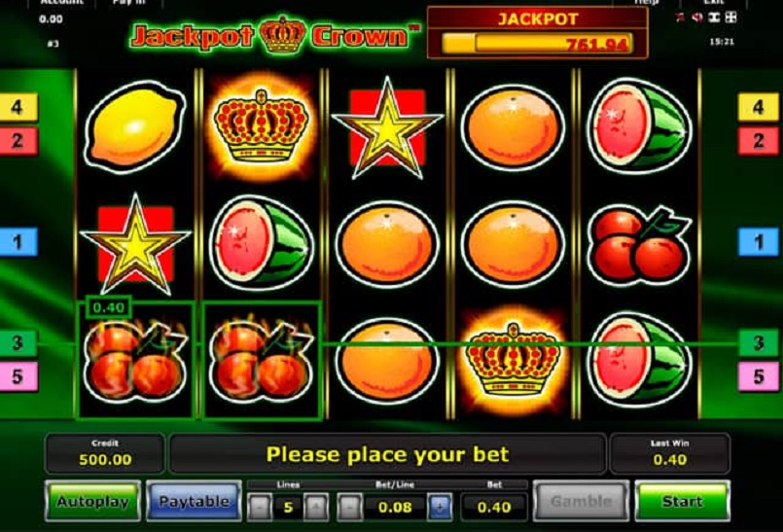Click the crown symbol on second reel
This screenshot has height=532, width=783.
click(262, 125)
